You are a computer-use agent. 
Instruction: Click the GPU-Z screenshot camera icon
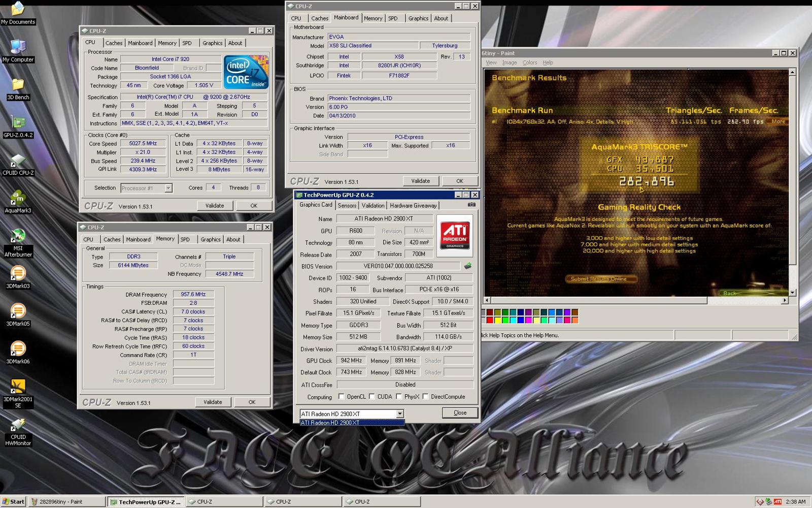click(471, 205)
